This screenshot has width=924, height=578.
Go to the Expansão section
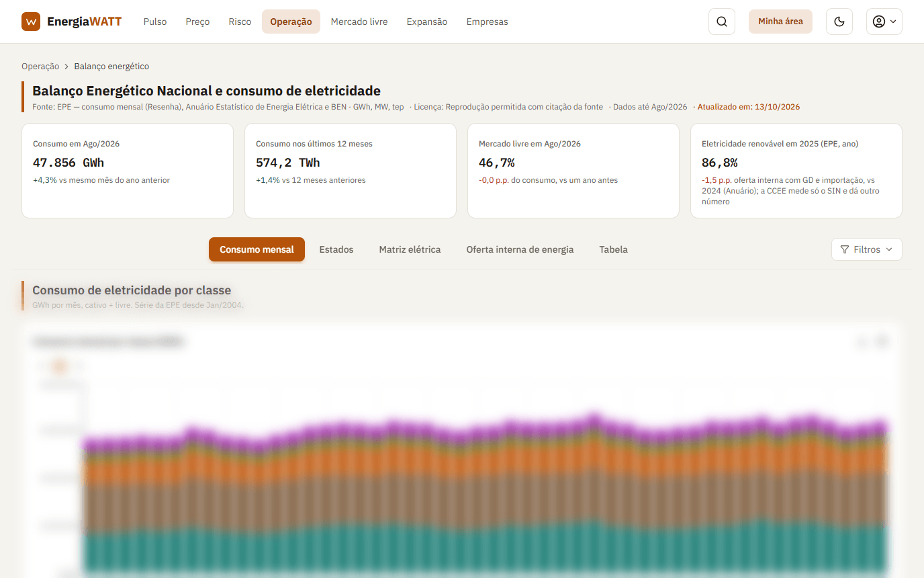(x=427, y=22)
